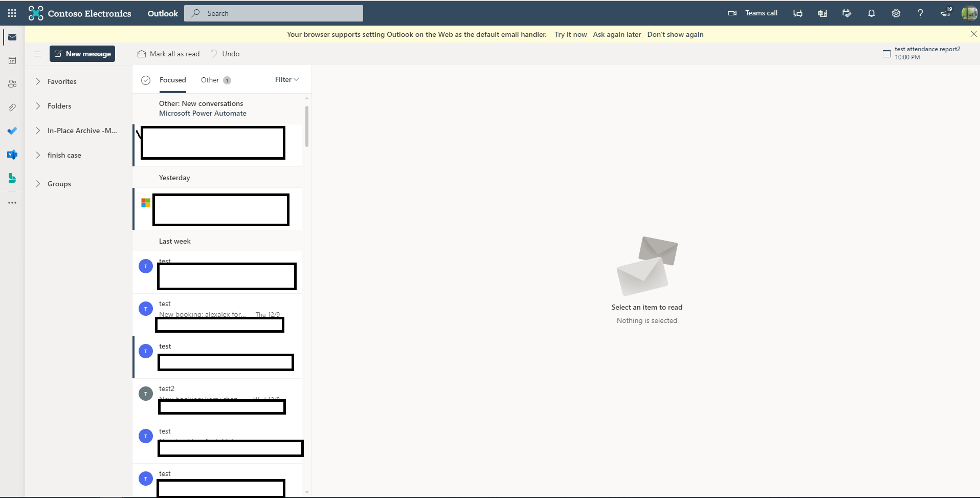This screenshot has height=498, width=980.
Task: Open the chat icon in header
Action: click(x=798, y=13)
